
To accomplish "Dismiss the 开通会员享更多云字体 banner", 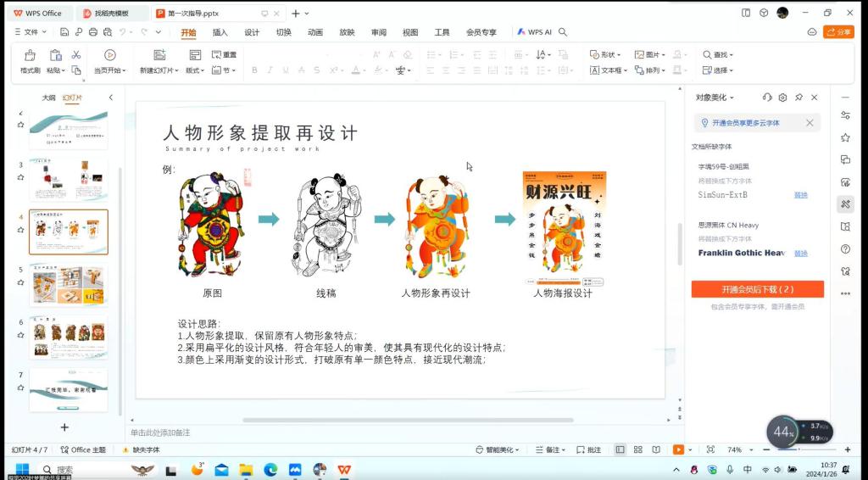I will coord(810,123).
